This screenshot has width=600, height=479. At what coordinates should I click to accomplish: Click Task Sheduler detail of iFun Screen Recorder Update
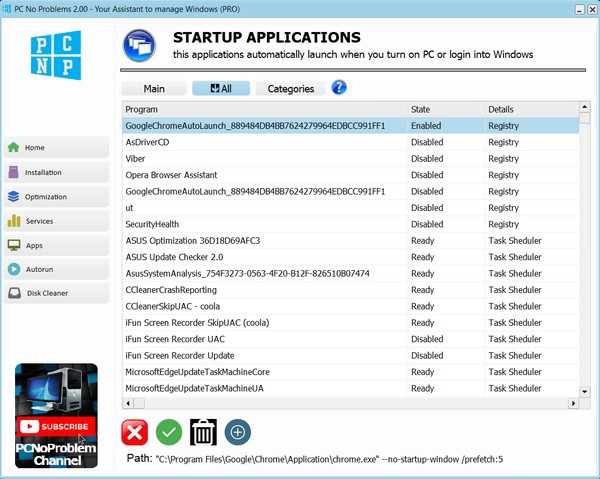pos(515,355)
